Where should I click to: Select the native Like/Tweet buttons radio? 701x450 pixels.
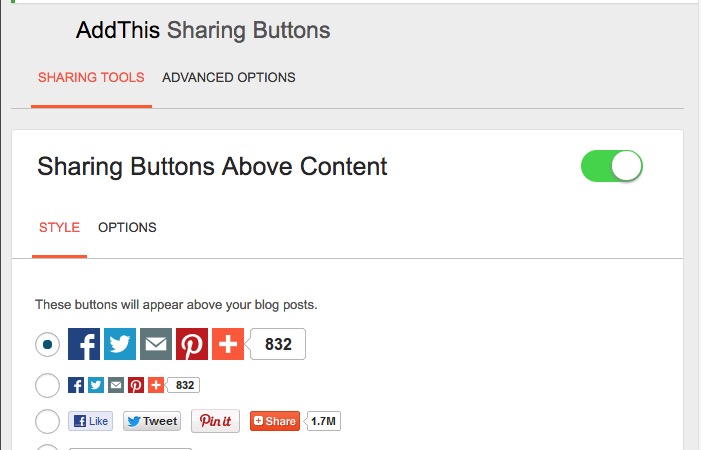tap(47, 421)
